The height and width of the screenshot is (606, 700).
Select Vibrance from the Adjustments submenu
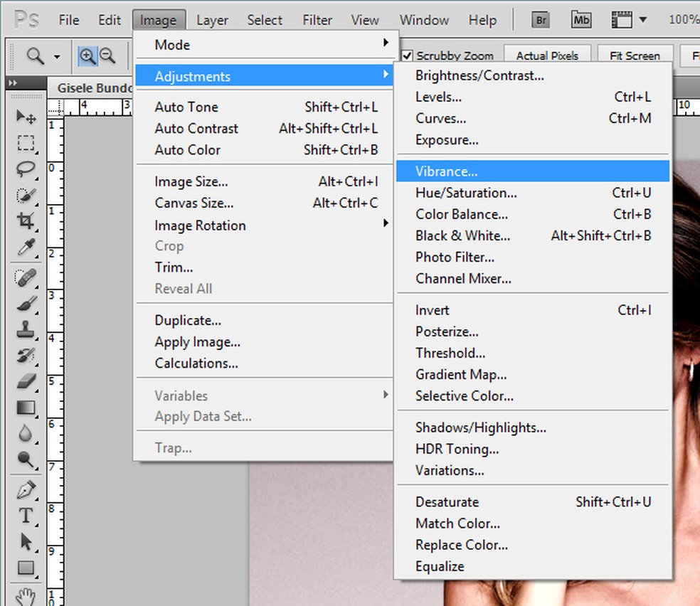pos(447,171)
